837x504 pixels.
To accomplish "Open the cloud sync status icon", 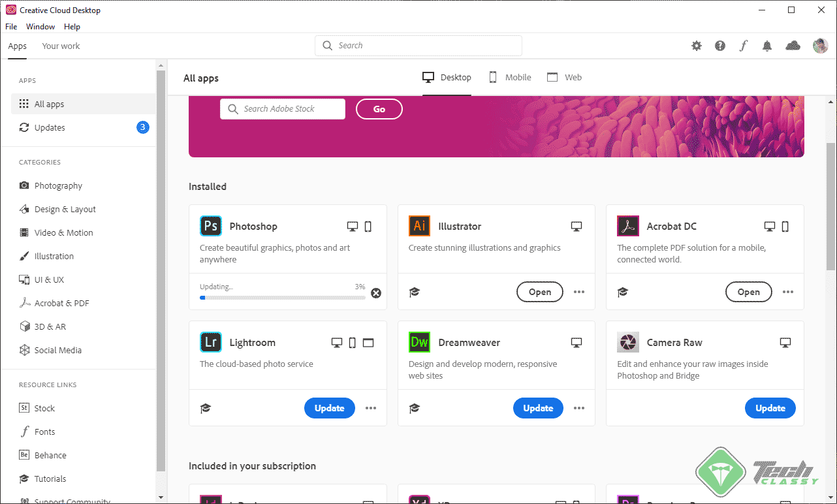I will coord(792,46).
